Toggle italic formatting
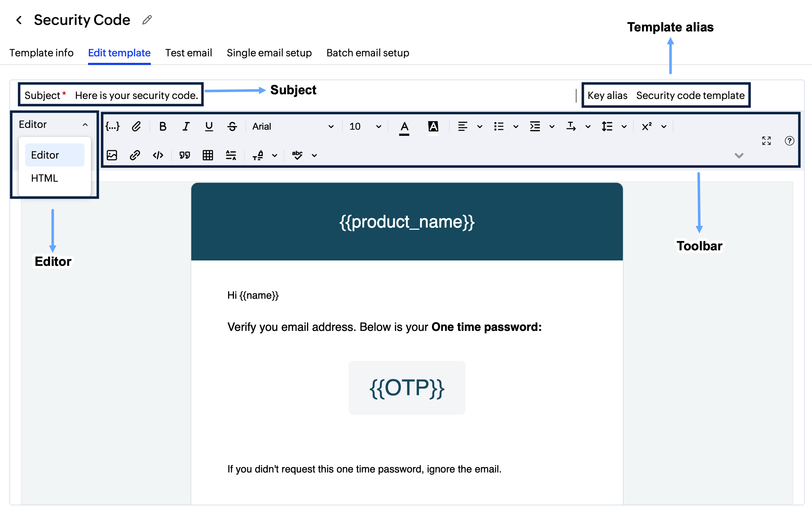Viewport: 812px width, 518px height. pyautogui.click(x=186, y=126)
